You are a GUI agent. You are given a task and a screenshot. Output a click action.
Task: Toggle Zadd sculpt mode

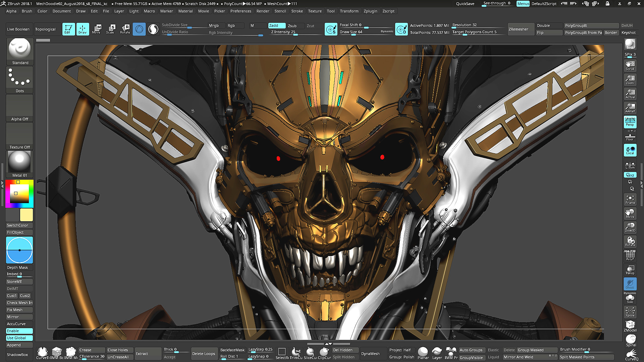point(277,25)
